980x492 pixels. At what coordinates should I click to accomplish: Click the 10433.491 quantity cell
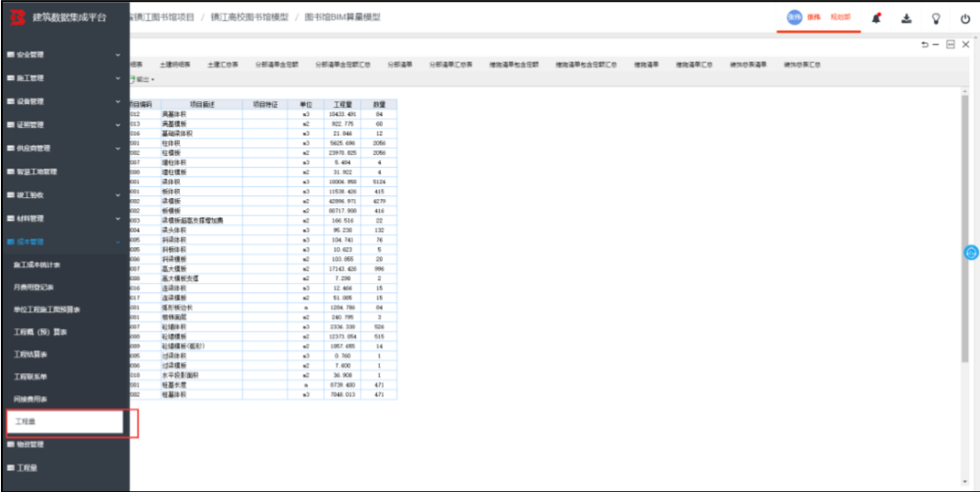pyautogui.click(x=343, y=114)
